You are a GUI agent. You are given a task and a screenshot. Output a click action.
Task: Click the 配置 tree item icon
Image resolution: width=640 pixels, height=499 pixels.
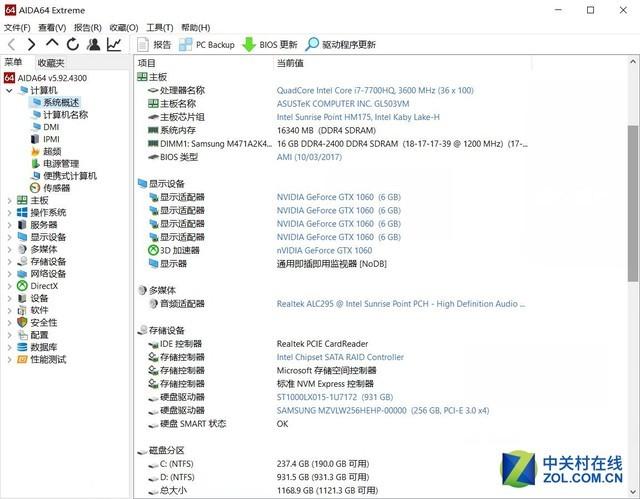click(22, 335)
